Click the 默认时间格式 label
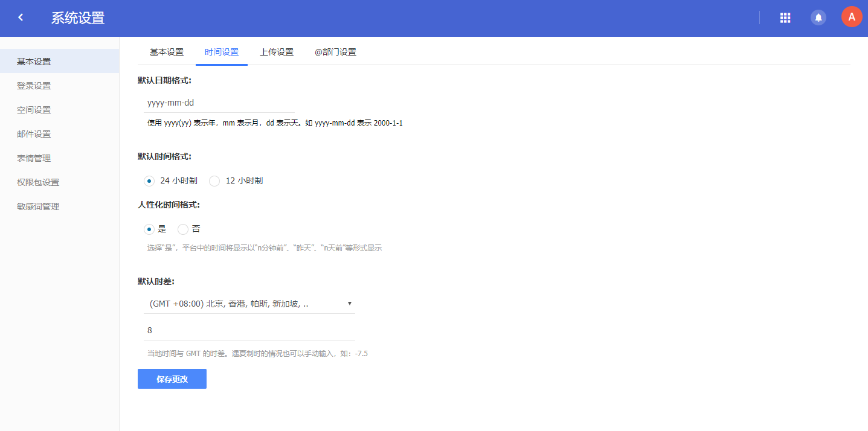 click(164, 156)
